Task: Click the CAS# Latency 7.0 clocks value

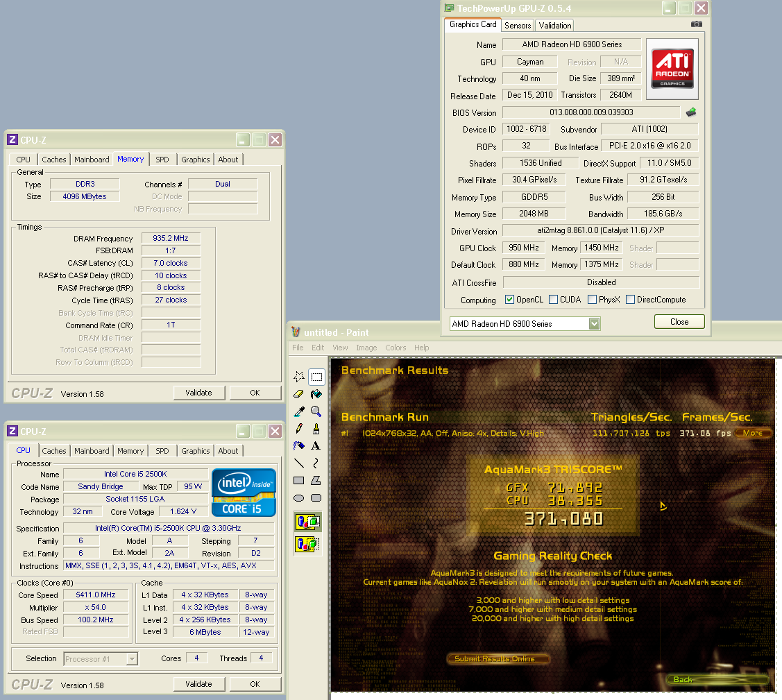Action: [x=171, y=263]
